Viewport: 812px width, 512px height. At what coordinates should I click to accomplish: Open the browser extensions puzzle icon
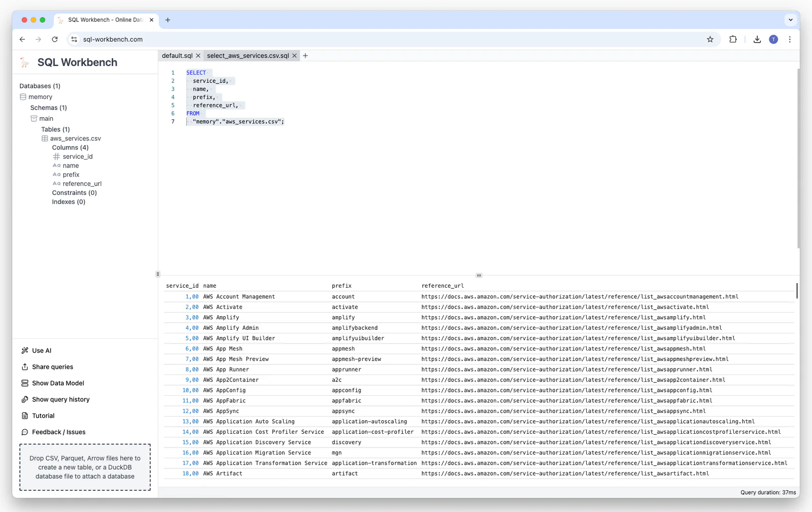coord(733,40)
